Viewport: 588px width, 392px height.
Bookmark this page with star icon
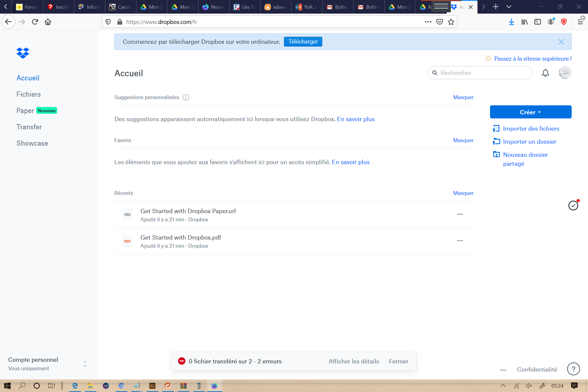(451, 22)
